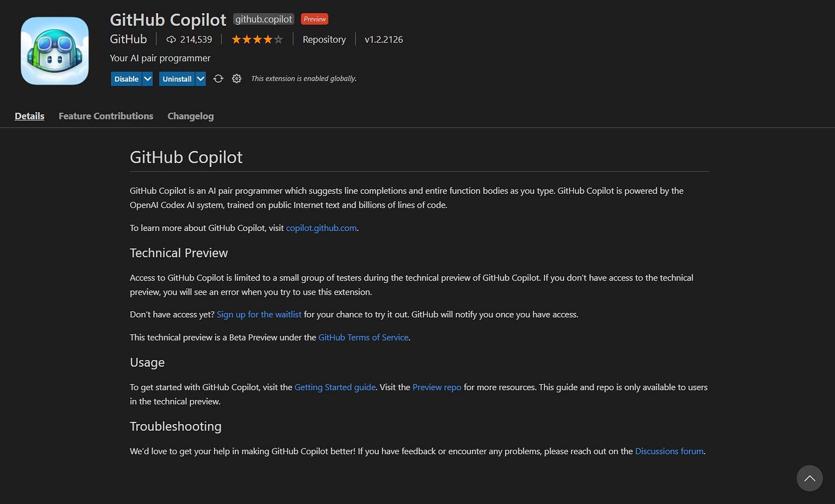
Task: Open the GitHub Terms of Service
Action: click(363, 337)
